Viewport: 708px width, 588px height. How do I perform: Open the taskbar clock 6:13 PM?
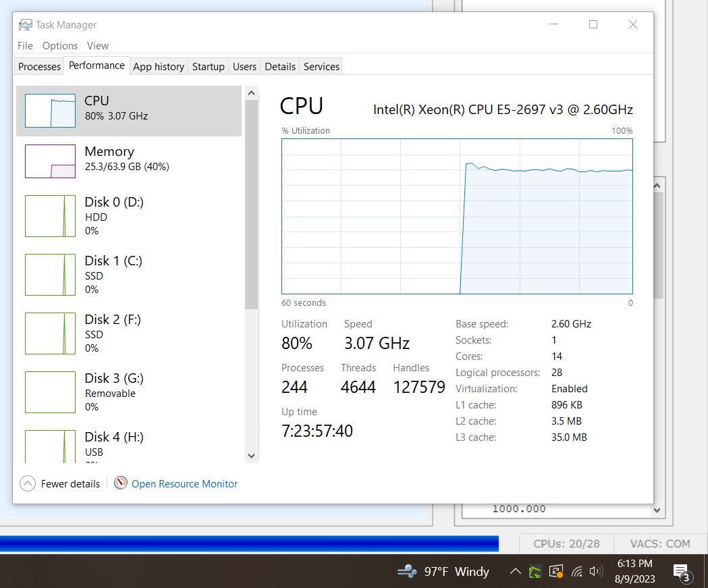634,571
